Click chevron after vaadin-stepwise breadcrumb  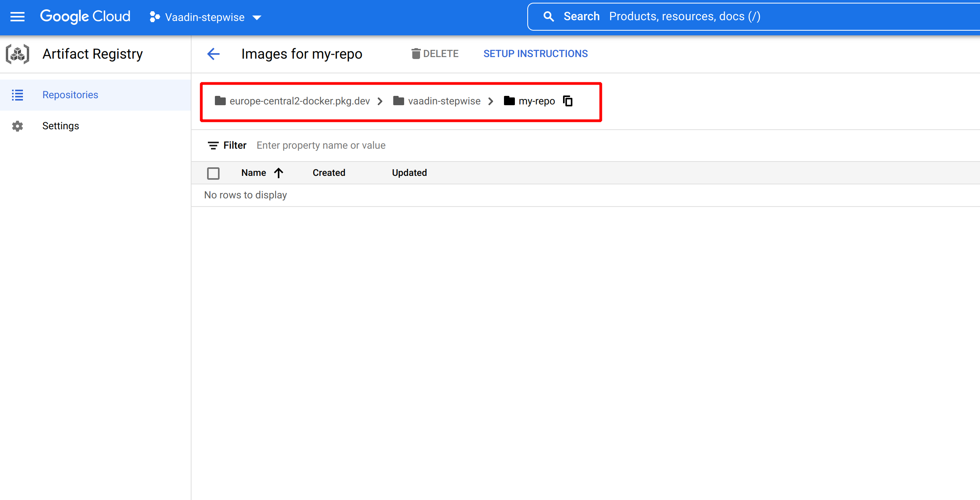point(491,101)
